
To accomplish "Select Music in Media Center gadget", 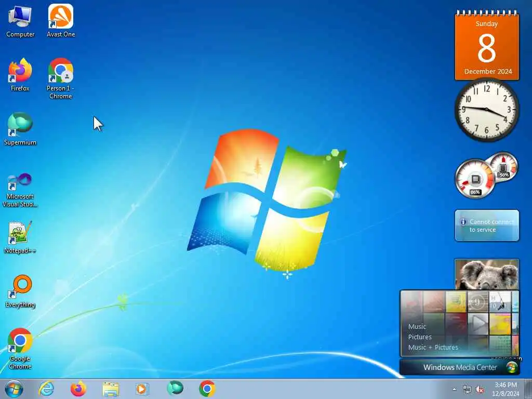I will [x=417, y=326].
